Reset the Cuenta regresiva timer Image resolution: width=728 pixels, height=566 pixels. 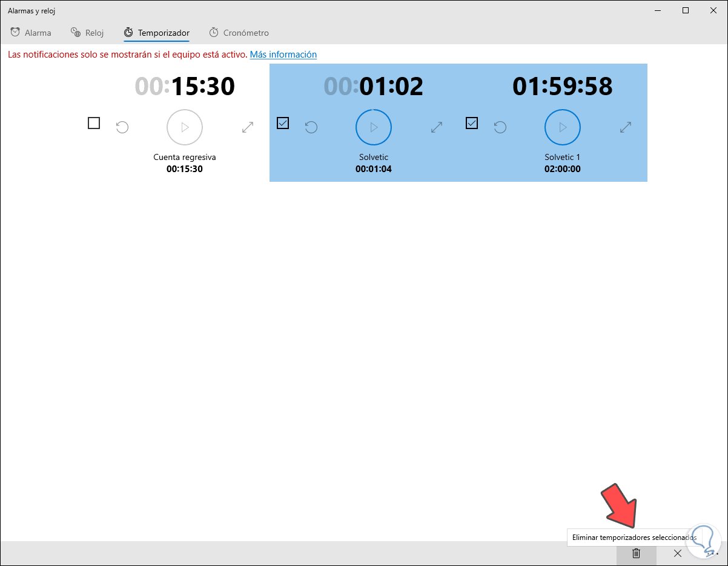[x=122, y=127]
